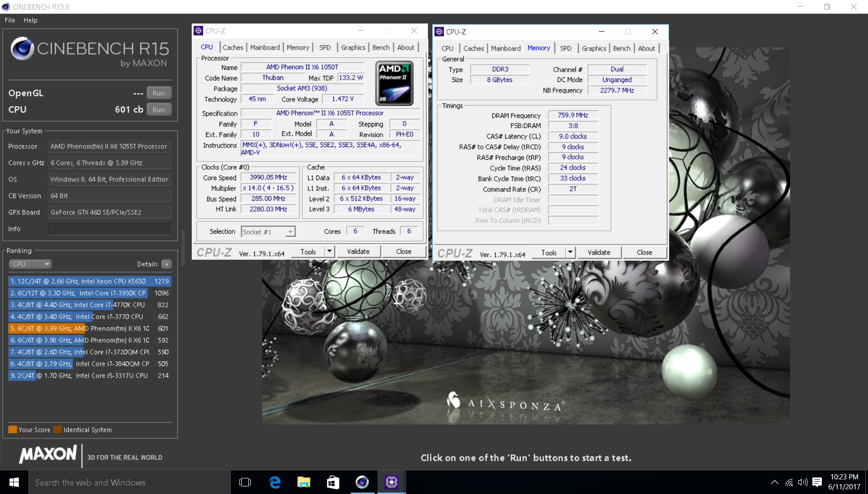Click the taskbar clock and date
Screen dimensions: 868x494
(x=844, y=482)
